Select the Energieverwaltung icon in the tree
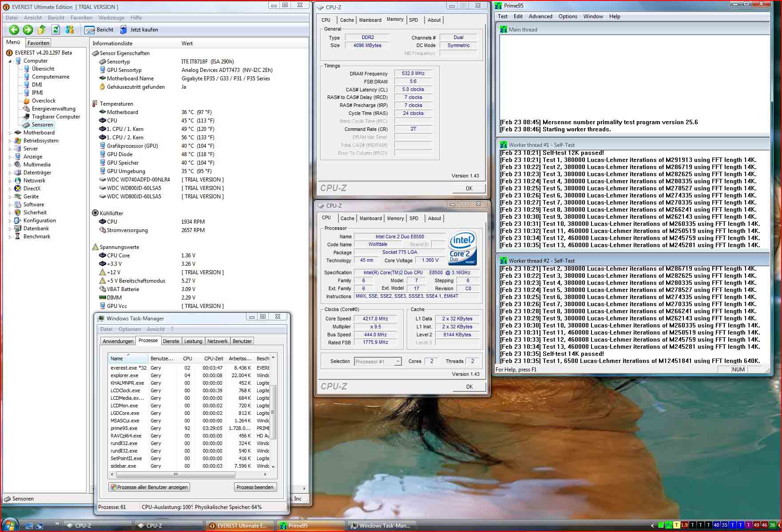 (x=27, y=109)
